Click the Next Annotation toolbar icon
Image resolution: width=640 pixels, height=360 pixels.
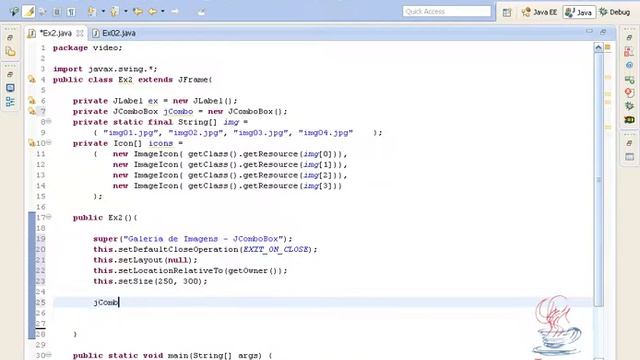coord(92,11)
